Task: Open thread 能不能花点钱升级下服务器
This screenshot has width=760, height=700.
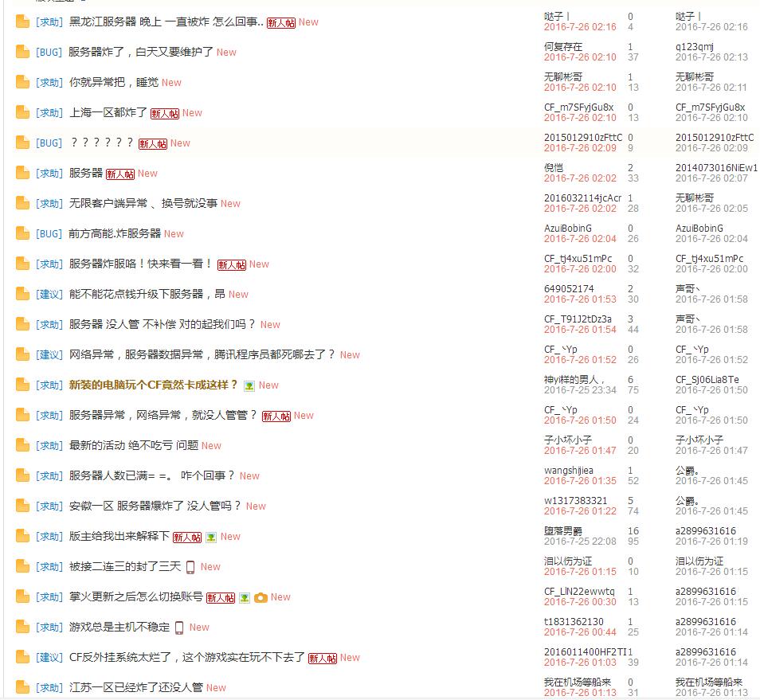Action: click(x=147, y=295)
